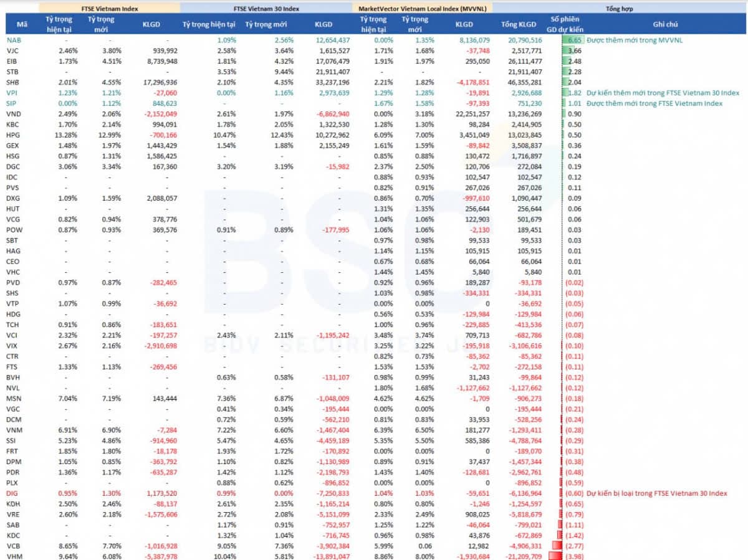Select the HSG ticker cell
748x560 pixels.
12,156
